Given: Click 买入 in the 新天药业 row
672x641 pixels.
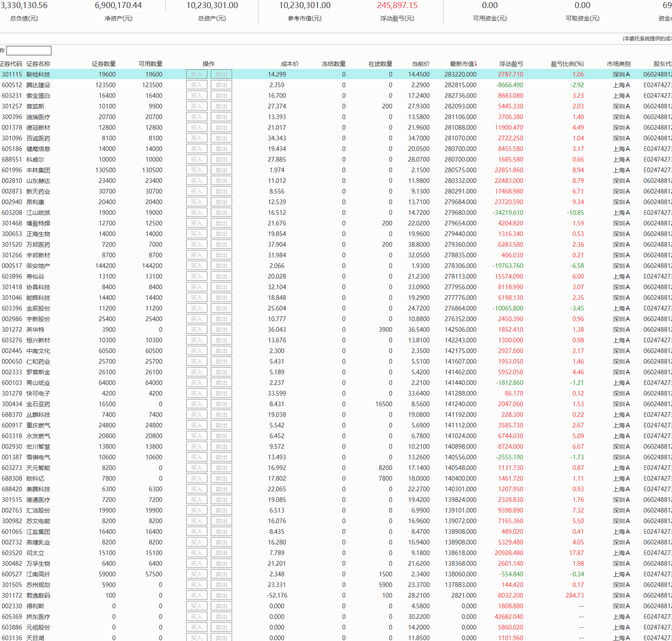Looking at the screenshot, I should pos(197,191).
